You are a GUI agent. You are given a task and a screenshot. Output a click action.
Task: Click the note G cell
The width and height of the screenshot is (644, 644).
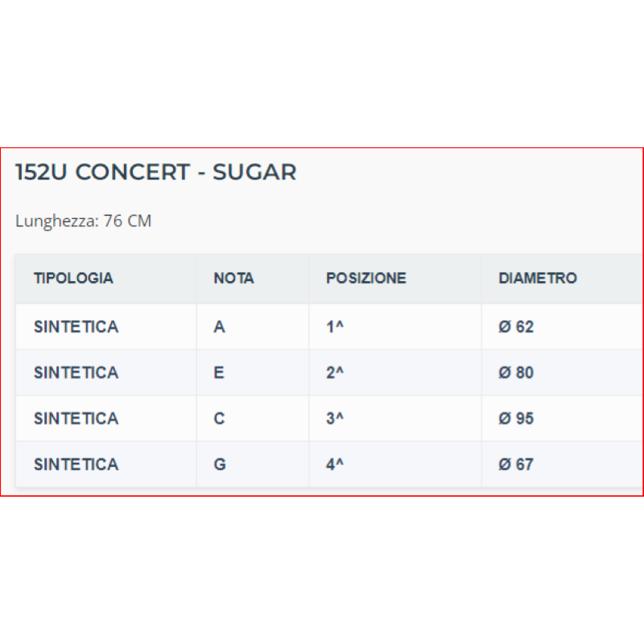pos(220,464)
